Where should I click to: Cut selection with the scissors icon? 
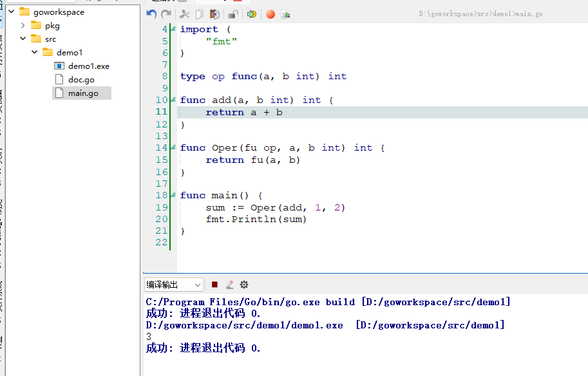pyautogui.click(x=184, y=14)
